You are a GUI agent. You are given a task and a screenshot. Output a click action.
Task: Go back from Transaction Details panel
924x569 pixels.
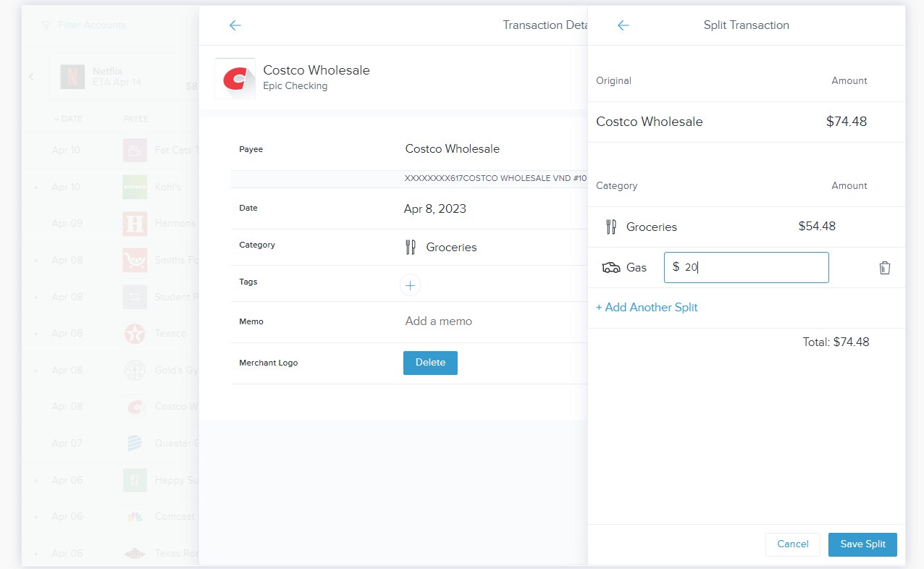click(235, 25)
